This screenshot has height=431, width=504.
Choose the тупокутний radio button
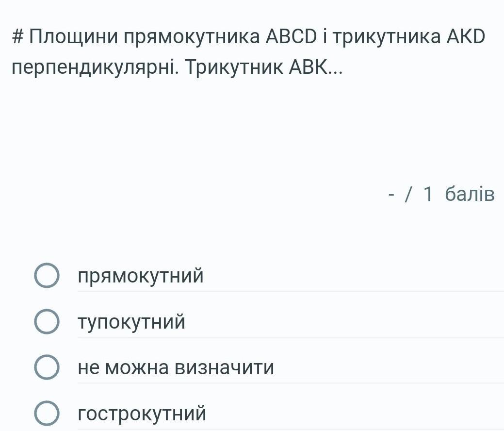[47, 322]
